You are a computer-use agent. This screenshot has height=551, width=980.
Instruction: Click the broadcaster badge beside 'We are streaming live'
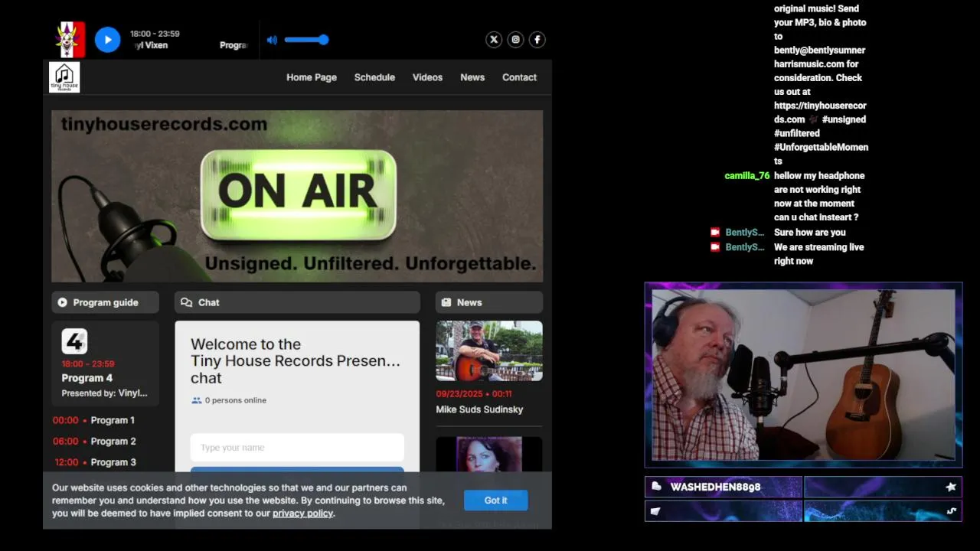tap(715, 247)
